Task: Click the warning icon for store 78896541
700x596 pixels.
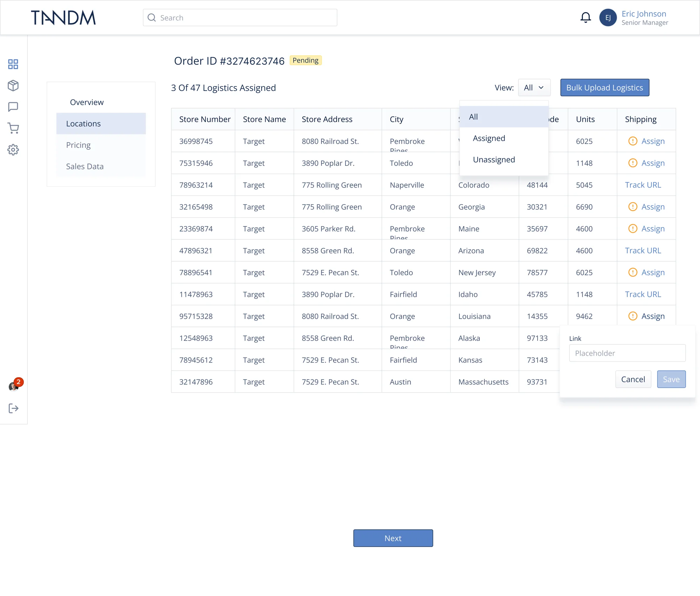Action: click(x=633, y=272)
